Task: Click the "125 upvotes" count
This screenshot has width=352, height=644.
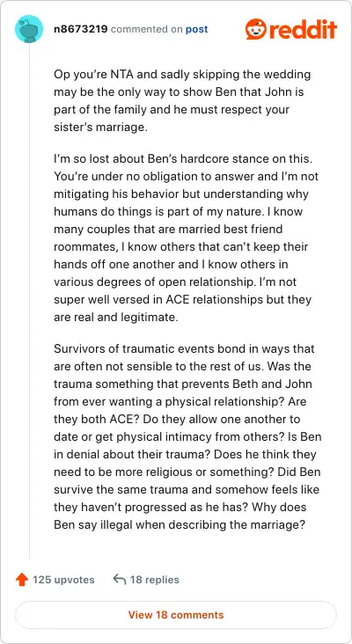Action: [63, 580]
